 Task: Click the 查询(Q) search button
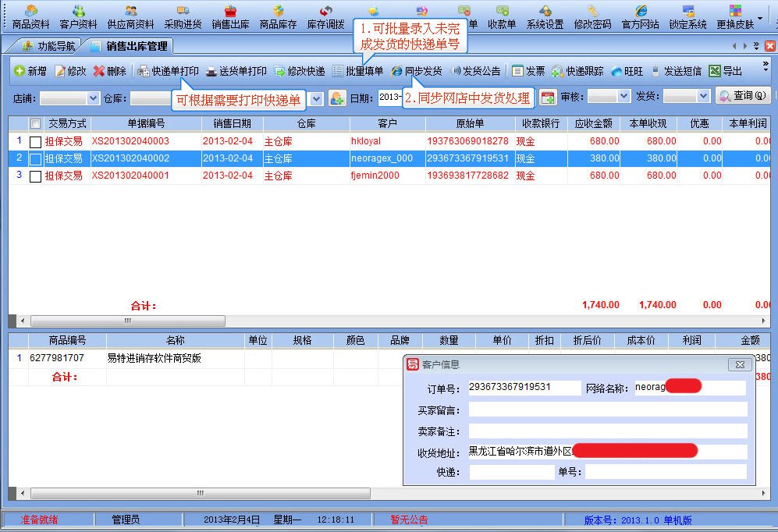742,95
